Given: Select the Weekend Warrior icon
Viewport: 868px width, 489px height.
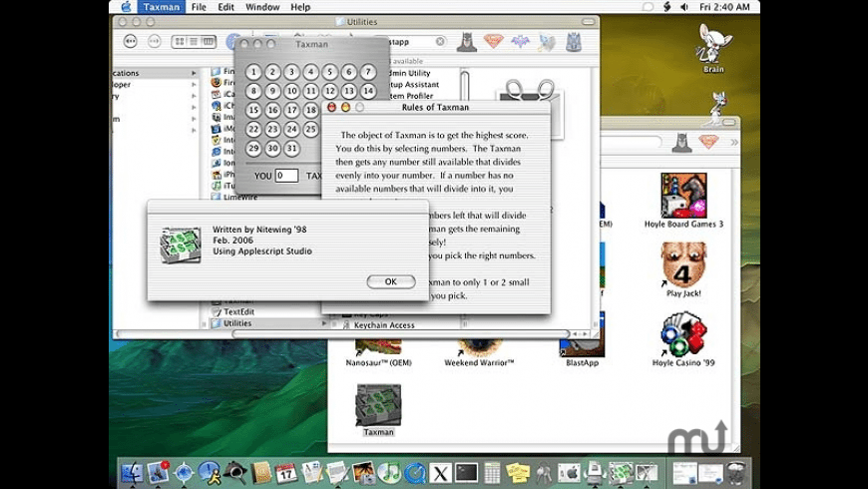Looking at the screenshot, I should 479,354.
